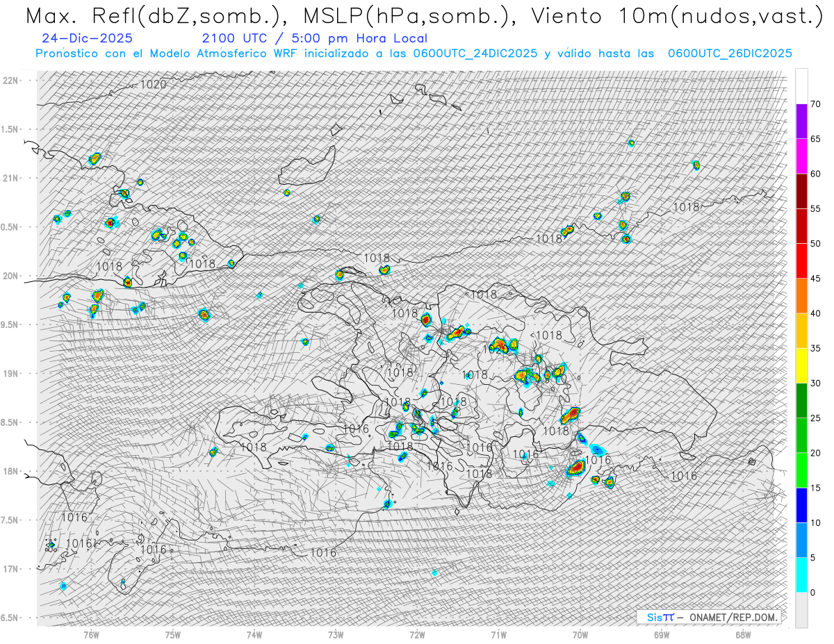Select the colorbar value label 40
The image size is (834, 644).
tap(815, 313)
